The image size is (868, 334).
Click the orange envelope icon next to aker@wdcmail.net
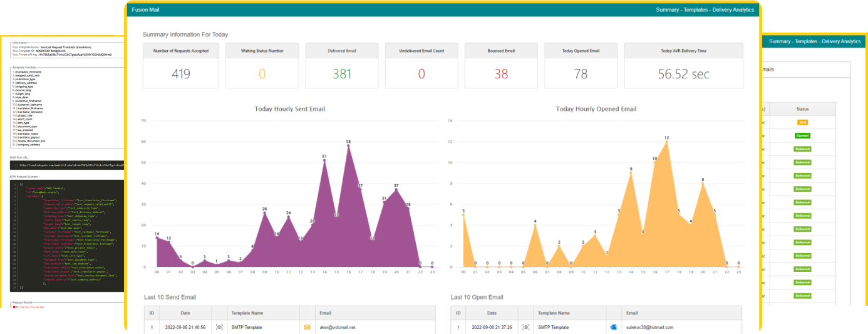click(x=307, y=327)
